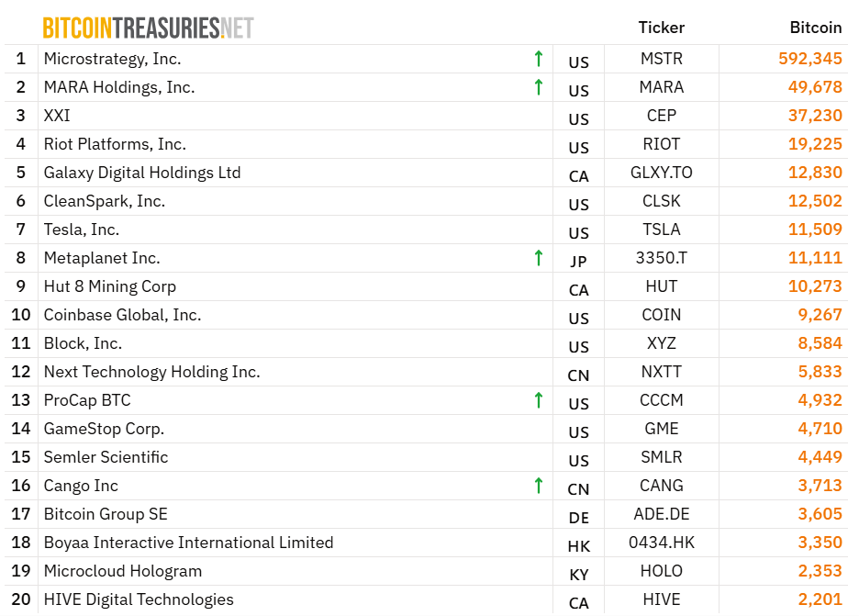Screen dimensions: 859x616
Task: Click green up arrow in Cango Inc row
Action: (x=539, y=487)
